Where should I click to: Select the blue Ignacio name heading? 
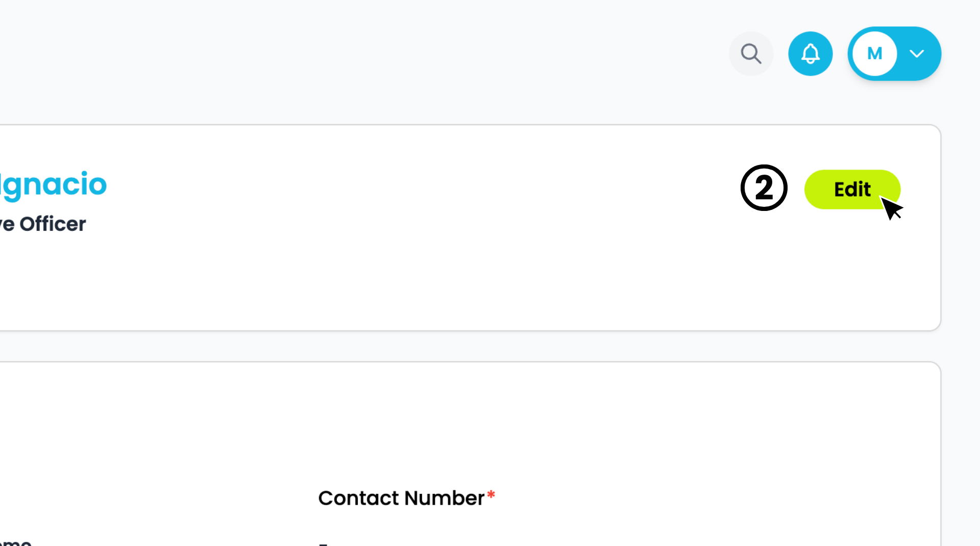53,185
